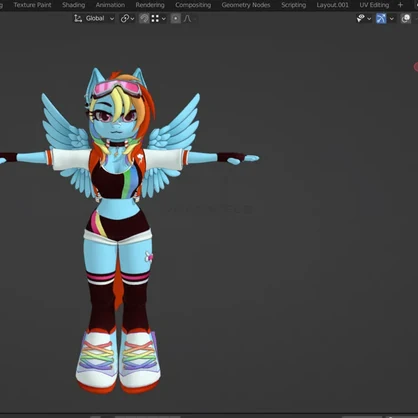The width and height of the screenshot is (418, 418).
Task: Open the Shading workspace tab
Action: click(x=74, y=5)
